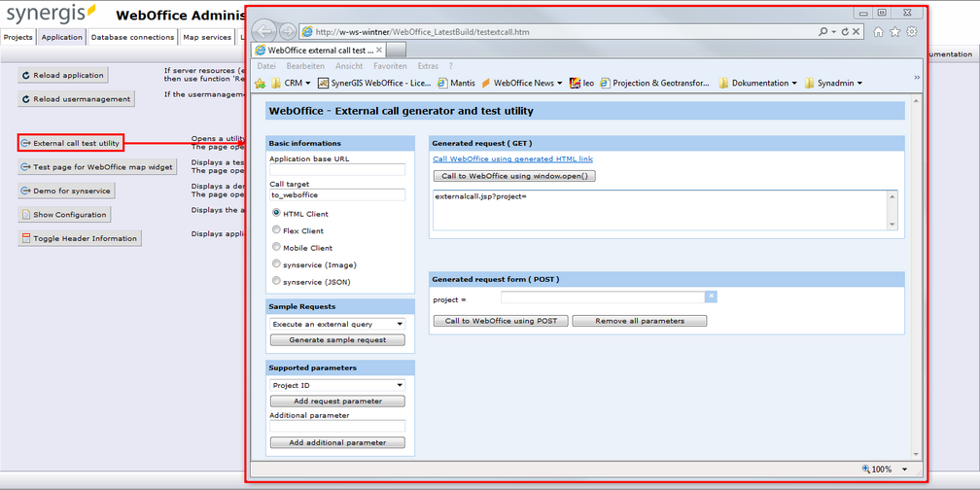Open the Sample Requests dropdown

click(337, 324)
